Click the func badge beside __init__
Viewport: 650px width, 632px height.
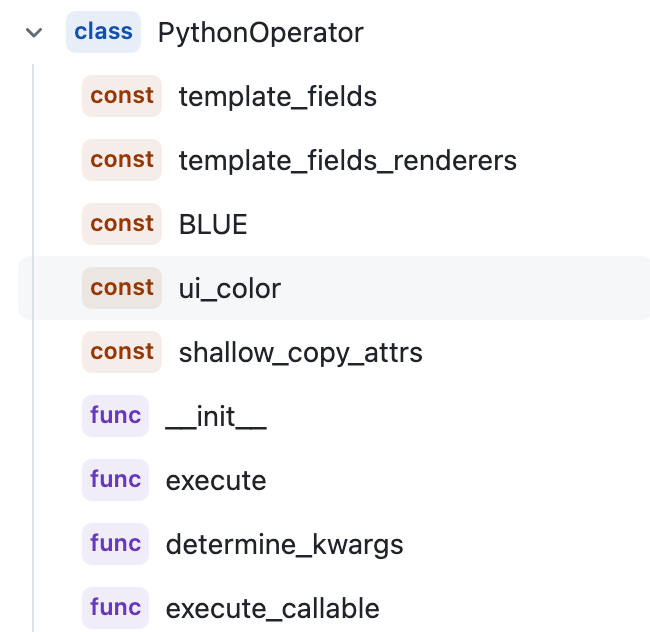point(115,416)
